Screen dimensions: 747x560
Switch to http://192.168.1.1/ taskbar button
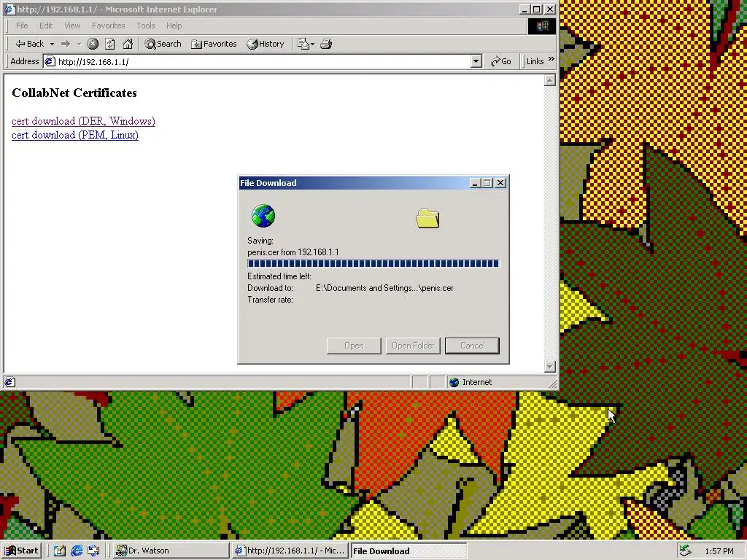pyautogui.click(x=290, y=551)
